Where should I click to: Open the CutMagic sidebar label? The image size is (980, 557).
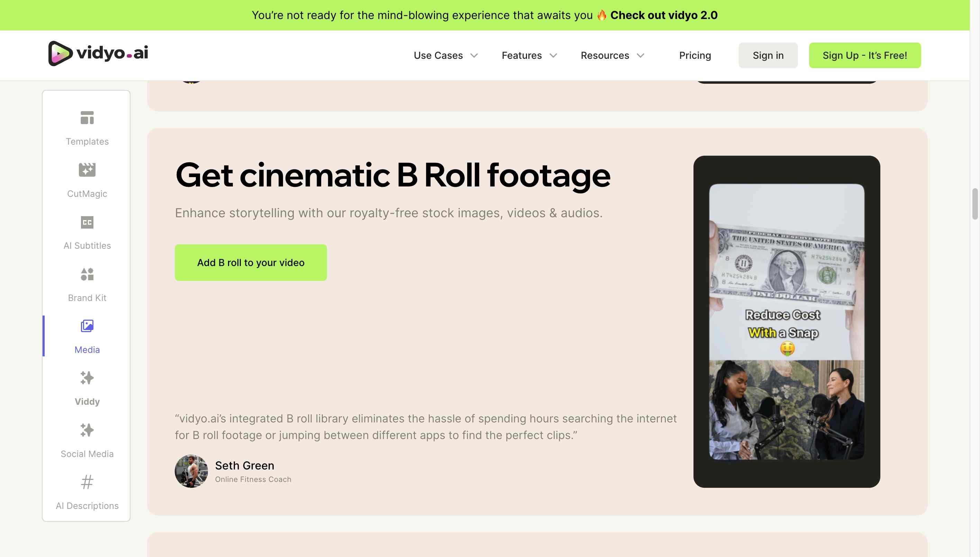[87, 194]
